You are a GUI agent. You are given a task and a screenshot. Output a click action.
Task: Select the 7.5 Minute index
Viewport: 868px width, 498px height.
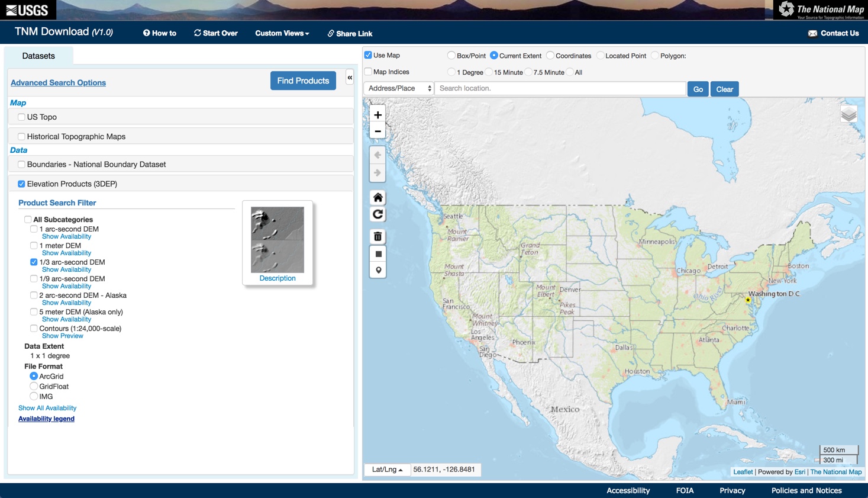pos(528,72)
